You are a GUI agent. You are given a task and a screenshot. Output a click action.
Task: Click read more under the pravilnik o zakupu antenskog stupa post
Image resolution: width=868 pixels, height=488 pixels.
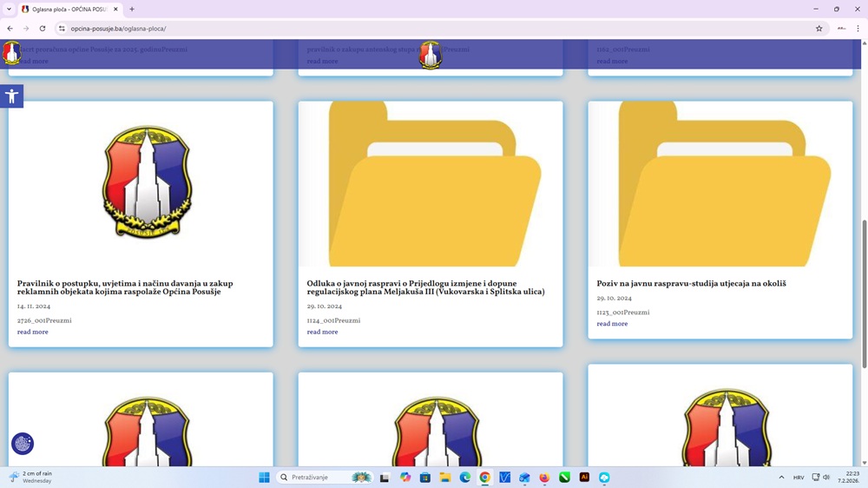(x=322, y=61)
